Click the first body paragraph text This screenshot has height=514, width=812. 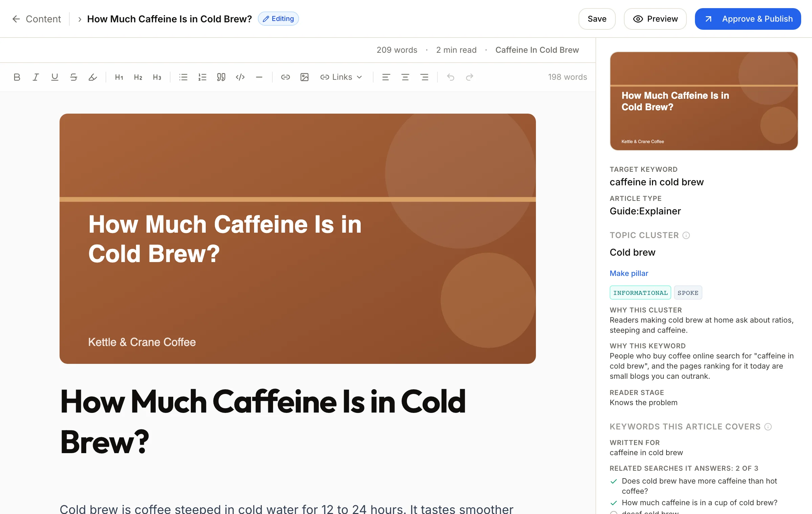pos(286,508)
